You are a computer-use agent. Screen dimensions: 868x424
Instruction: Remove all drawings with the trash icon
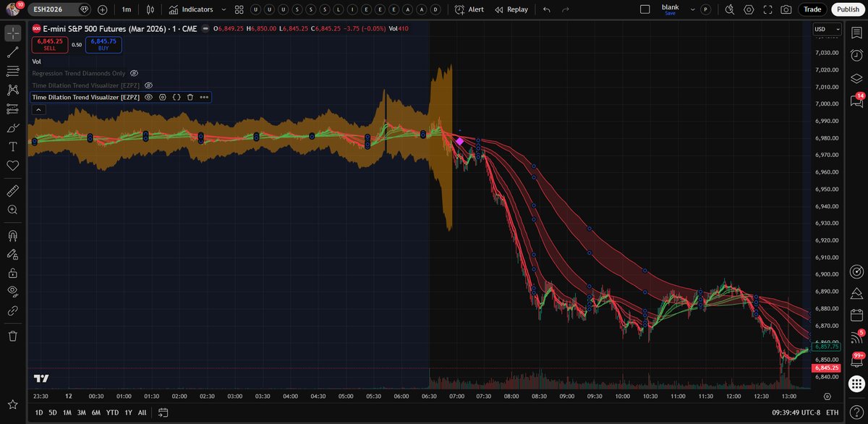tap(12, 336)
